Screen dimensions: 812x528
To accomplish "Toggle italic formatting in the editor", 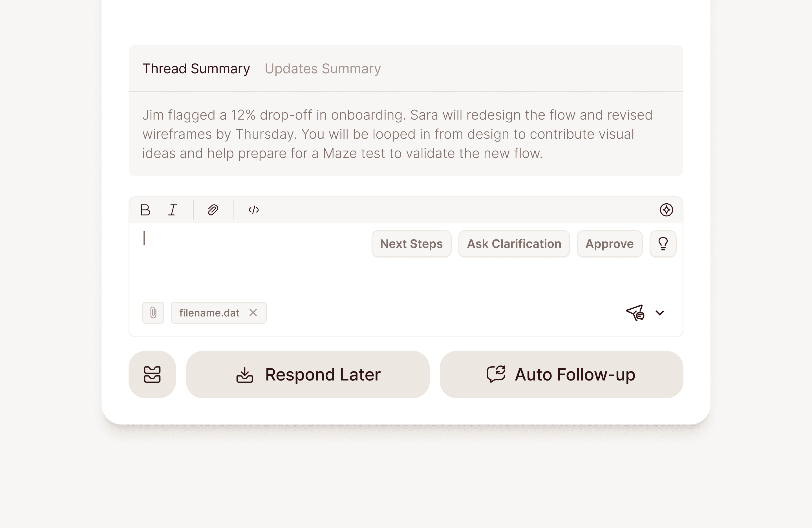I will pyautogui.click(x=172, y=210).
